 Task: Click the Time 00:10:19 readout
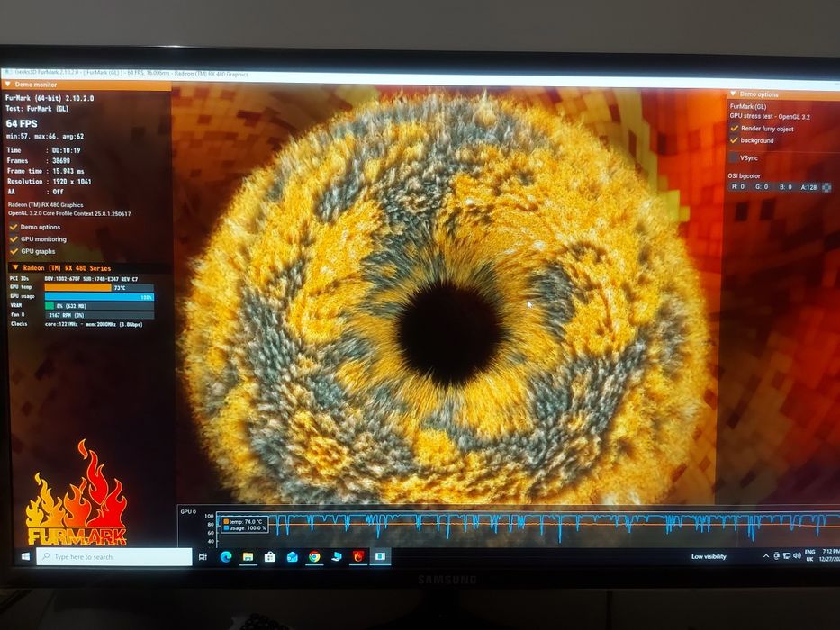(43, 150)
